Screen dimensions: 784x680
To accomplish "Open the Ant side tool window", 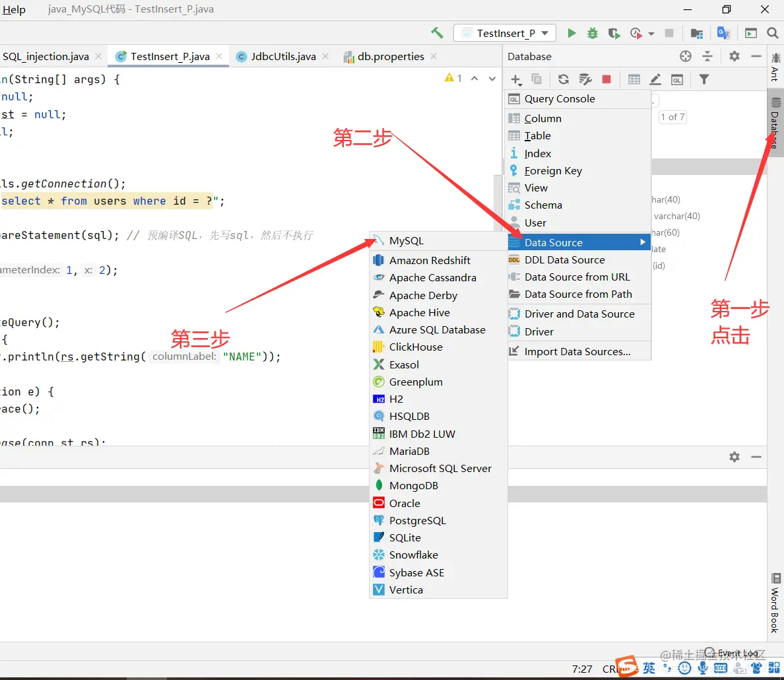I will coord(775,67).
